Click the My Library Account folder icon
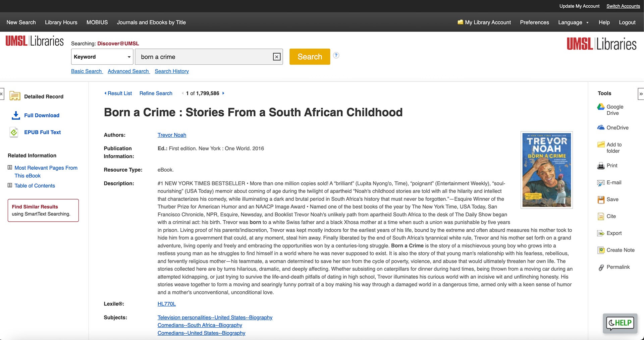Screen dimensions: 644x340 pos(460,22)
